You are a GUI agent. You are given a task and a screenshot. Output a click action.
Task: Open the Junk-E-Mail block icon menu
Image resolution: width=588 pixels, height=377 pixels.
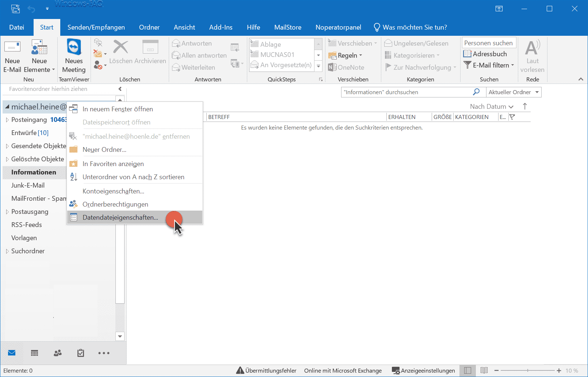click(x=100, y=65)
